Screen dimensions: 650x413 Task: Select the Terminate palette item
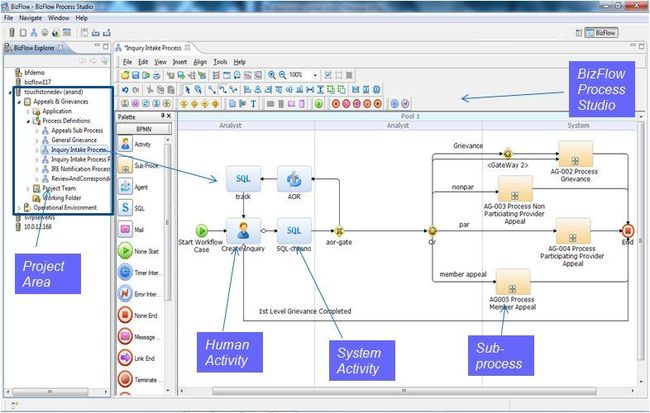point(139,379)
